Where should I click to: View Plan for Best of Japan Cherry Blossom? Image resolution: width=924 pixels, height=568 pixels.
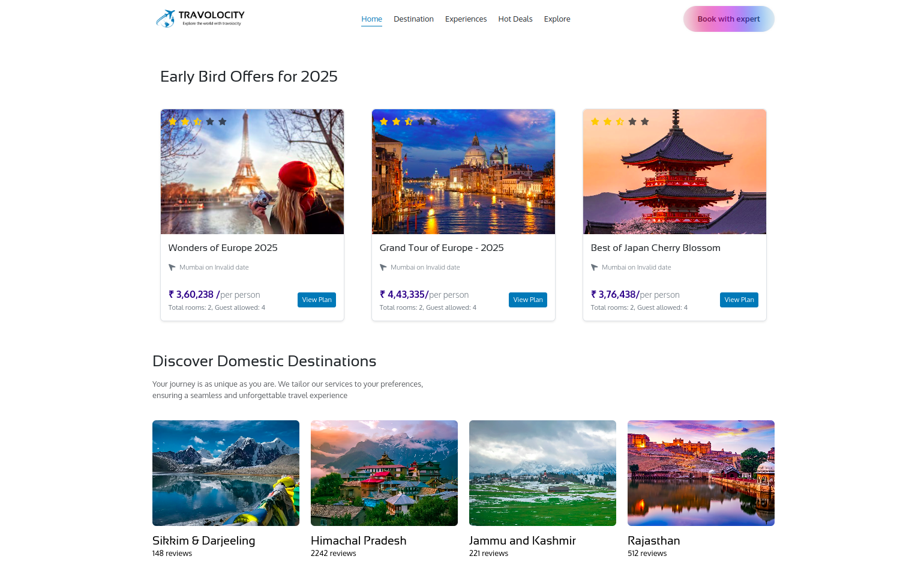coord(739,300)
